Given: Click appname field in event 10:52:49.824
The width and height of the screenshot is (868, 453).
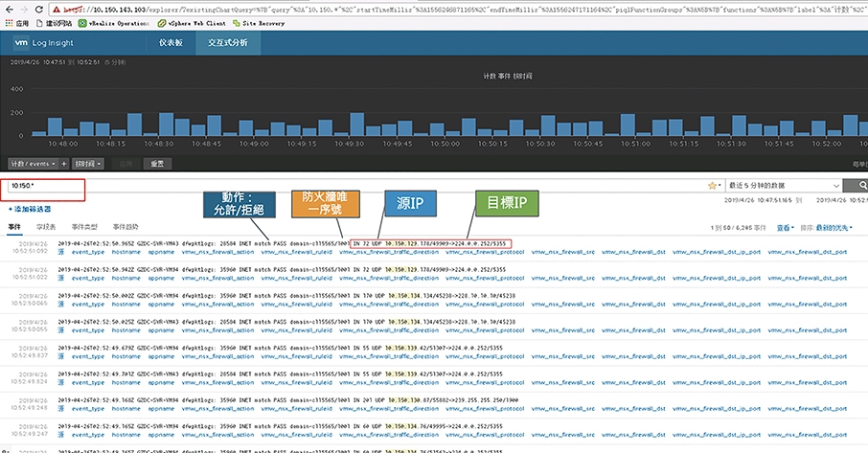Looking at the screenshot, I should point(161,382).
